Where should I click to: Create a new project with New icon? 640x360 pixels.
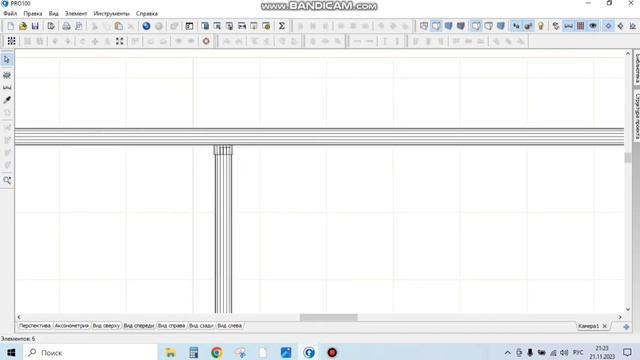(11, 26)
